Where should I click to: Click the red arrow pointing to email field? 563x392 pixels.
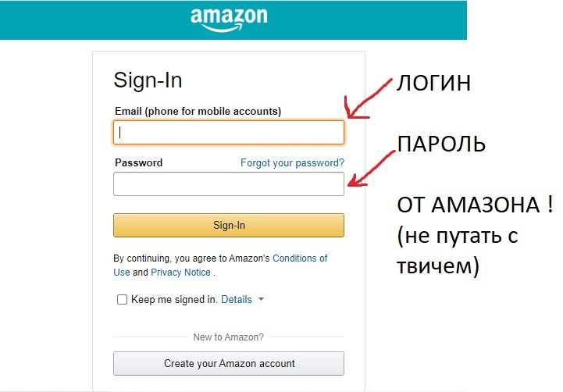[x=368, y=98]
